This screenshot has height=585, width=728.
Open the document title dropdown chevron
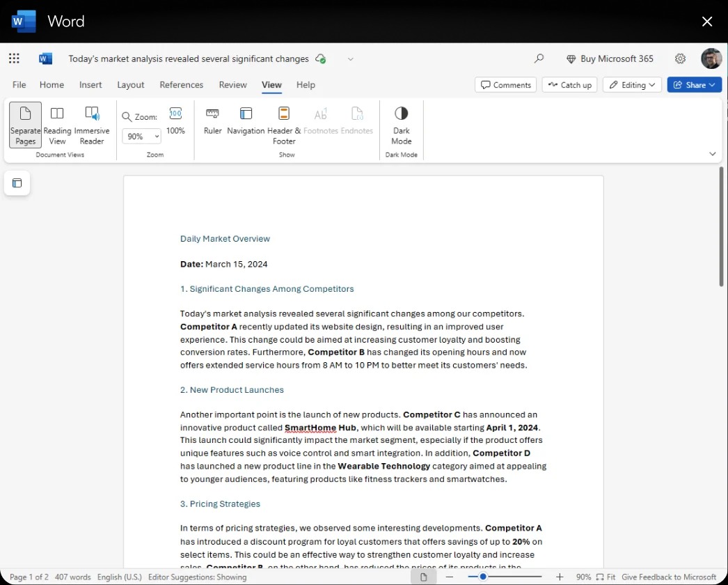pyautogui.click(x=351, y=59)
